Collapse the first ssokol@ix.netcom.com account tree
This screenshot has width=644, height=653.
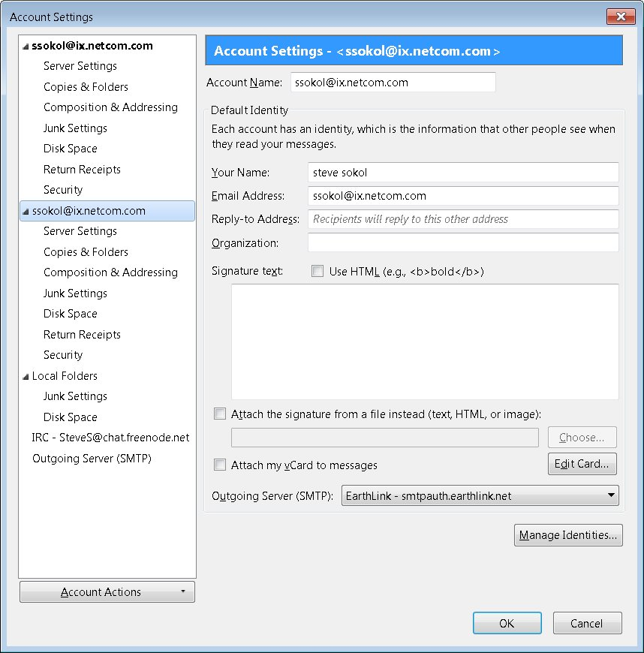(x=26, y=47)
